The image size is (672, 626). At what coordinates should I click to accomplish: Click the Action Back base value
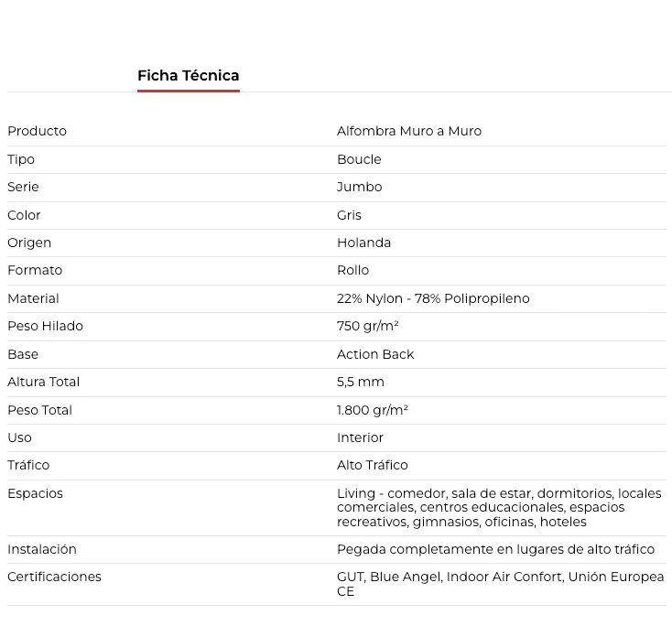[x=375, y=354]
